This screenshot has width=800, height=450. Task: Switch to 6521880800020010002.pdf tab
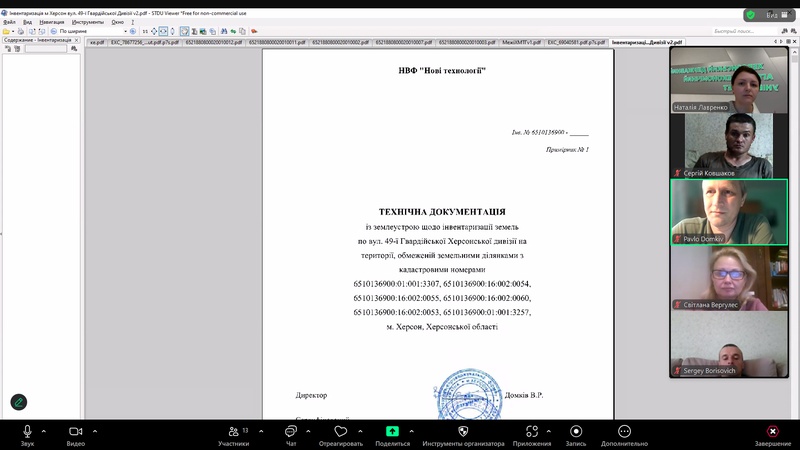340,42
